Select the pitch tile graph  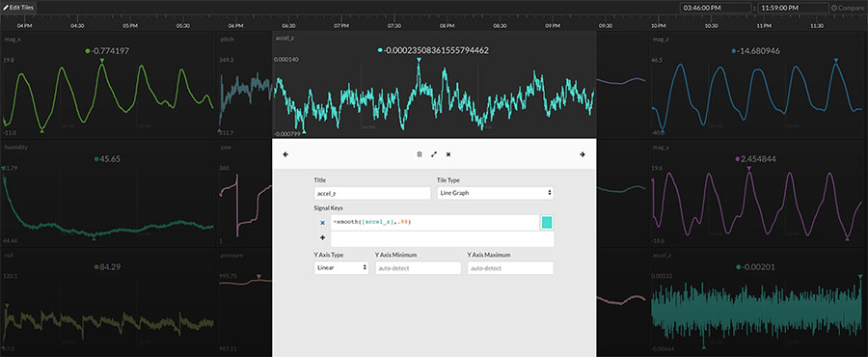tap(245, 96)
